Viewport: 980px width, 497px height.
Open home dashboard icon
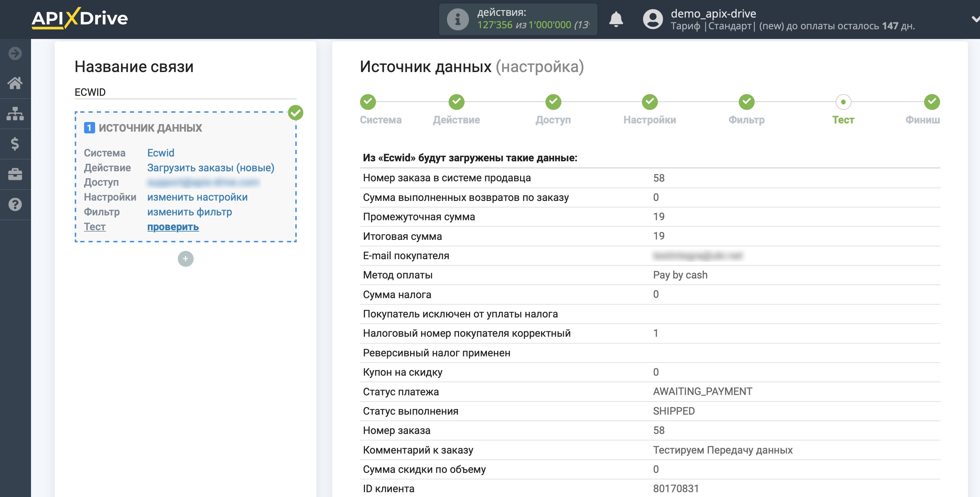[15, 83]
